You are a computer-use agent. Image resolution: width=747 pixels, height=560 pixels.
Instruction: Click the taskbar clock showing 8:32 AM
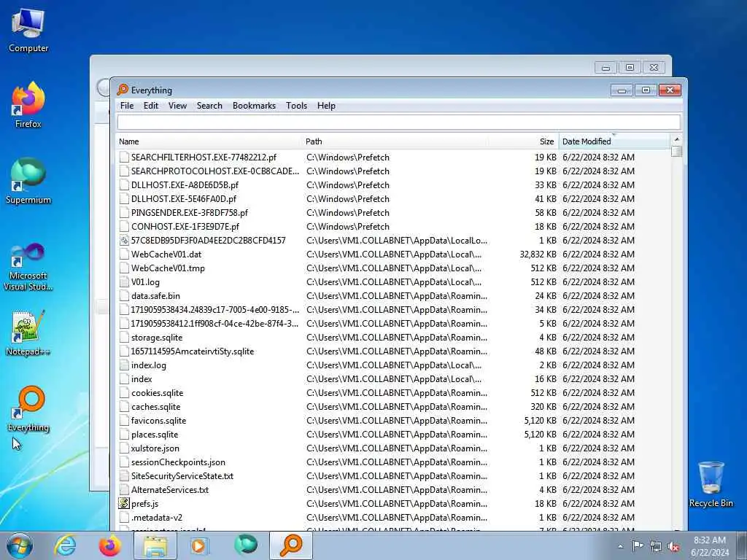coord(709,545)
